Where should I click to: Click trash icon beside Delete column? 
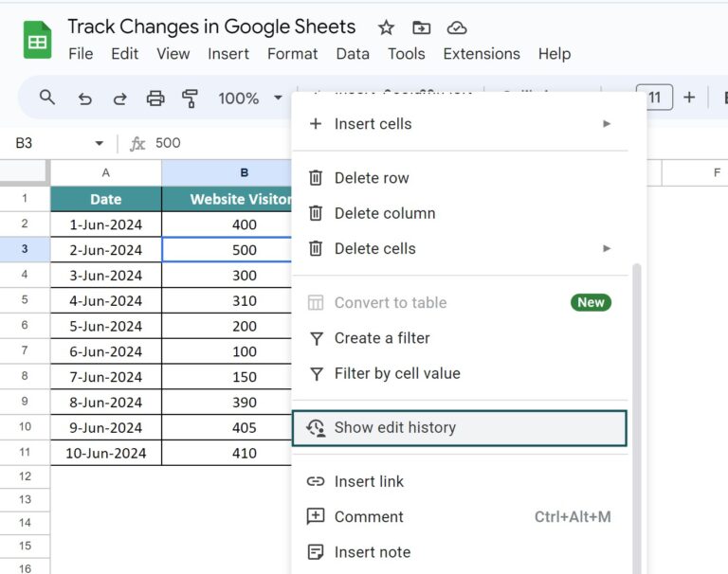316,213
